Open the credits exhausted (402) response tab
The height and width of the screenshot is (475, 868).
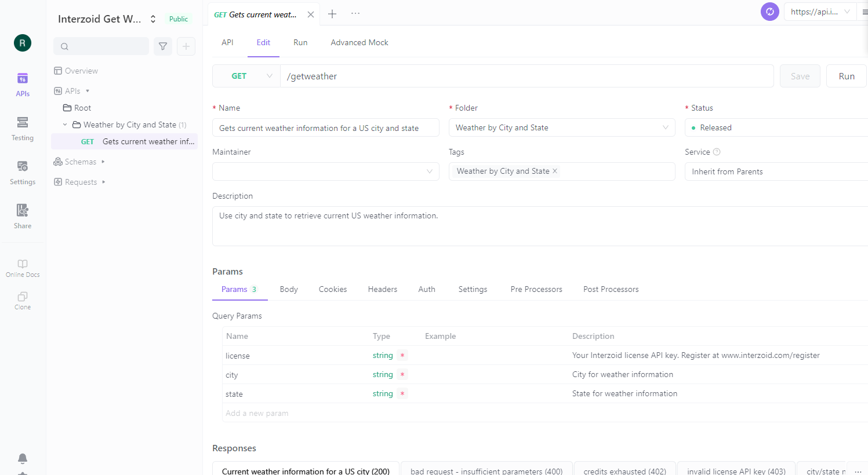[x=624, y=469]
